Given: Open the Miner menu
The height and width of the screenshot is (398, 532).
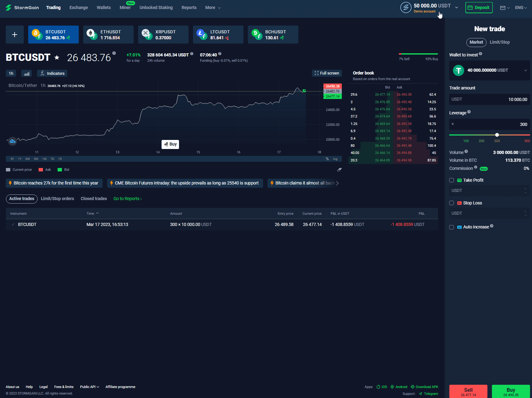Looking at the screenshot, I should tap(125, 7).
